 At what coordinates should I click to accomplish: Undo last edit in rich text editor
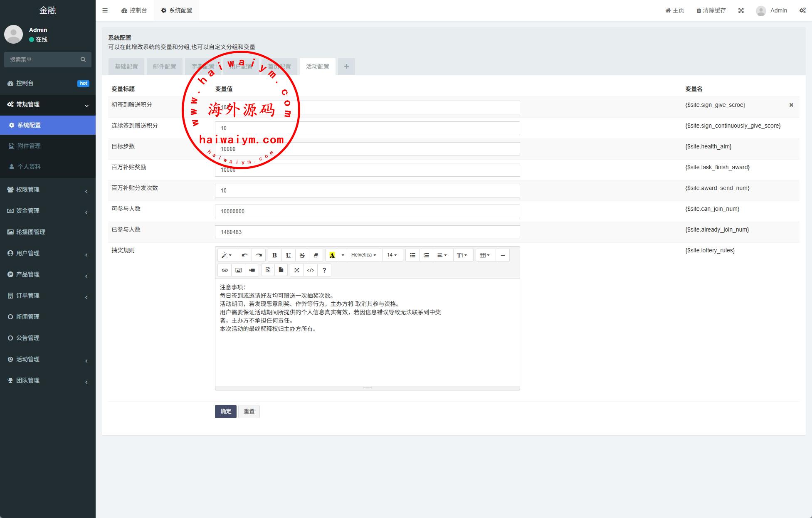coord(245,255)
